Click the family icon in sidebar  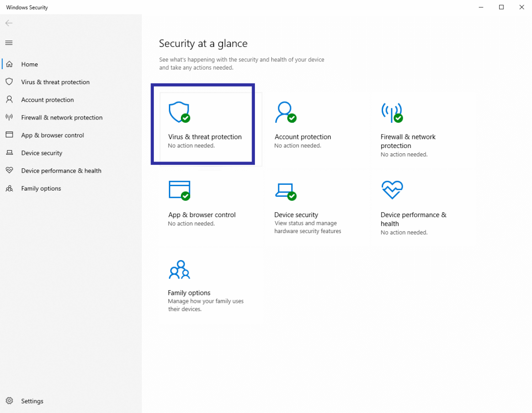[9, 188]
